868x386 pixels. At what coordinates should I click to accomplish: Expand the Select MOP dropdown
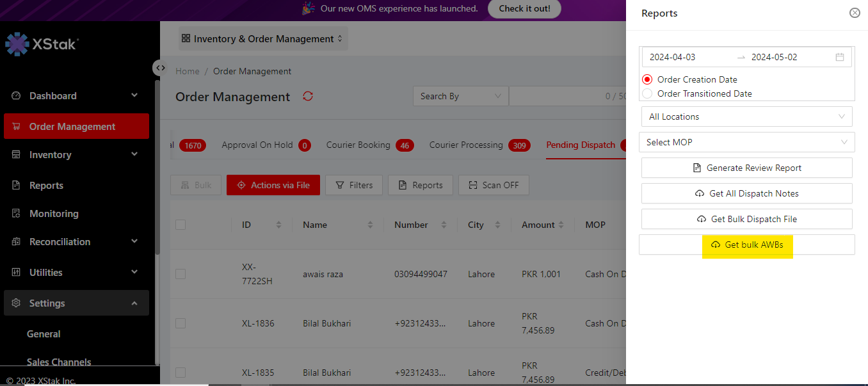click(x=746, y=142)
